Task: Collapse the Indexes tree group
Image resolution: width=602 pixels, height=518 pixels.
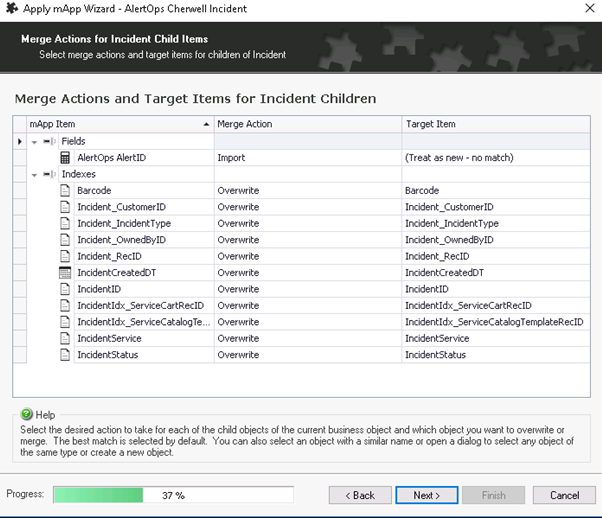Action: coord(34,174)
